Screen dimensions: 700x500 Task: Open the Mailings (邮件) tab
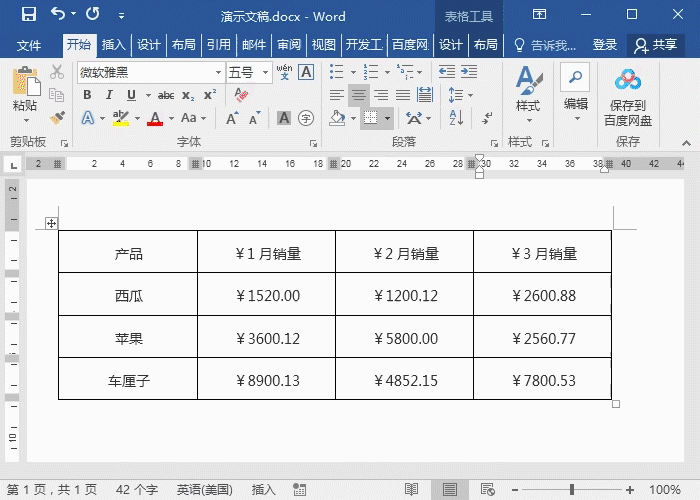click(x=254, y=45)
